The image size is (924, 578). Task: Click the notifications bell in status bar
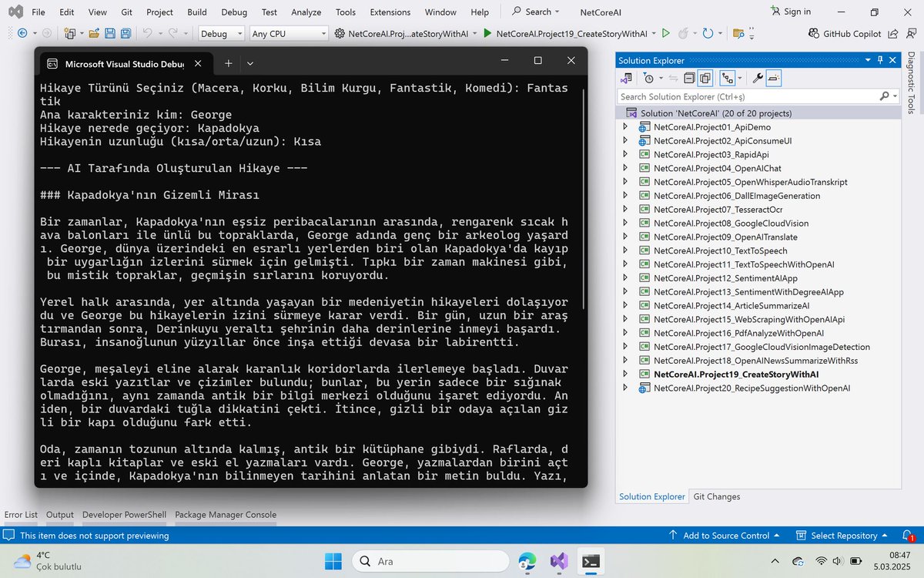tap(907, 536)
